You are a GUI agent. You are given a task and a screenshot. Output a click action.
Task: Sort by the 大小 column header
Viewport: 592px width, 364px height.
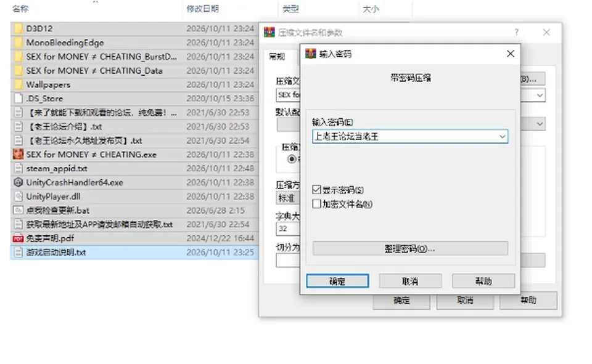[371, 9]
